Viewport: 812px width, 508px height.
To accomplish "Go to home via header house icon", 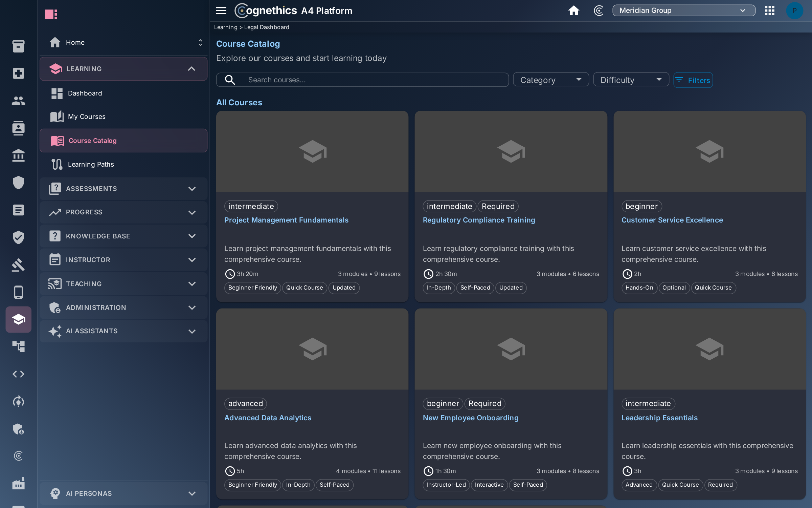I will pos(573,10).
